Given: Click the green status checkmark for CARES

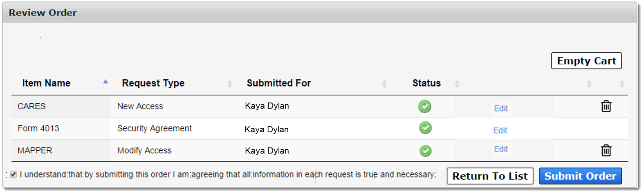Looking at the screenshot, I should click(x=425, y=107).
